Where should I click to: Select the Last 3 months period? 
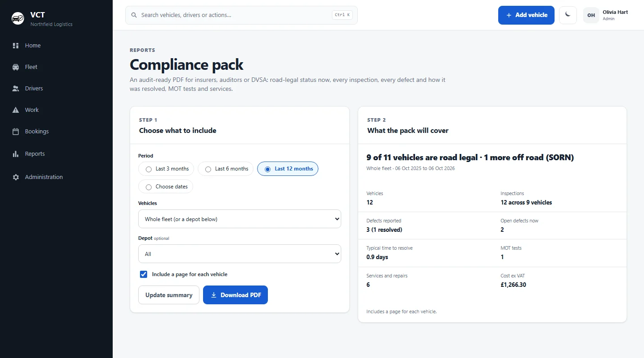pos(166,169)
